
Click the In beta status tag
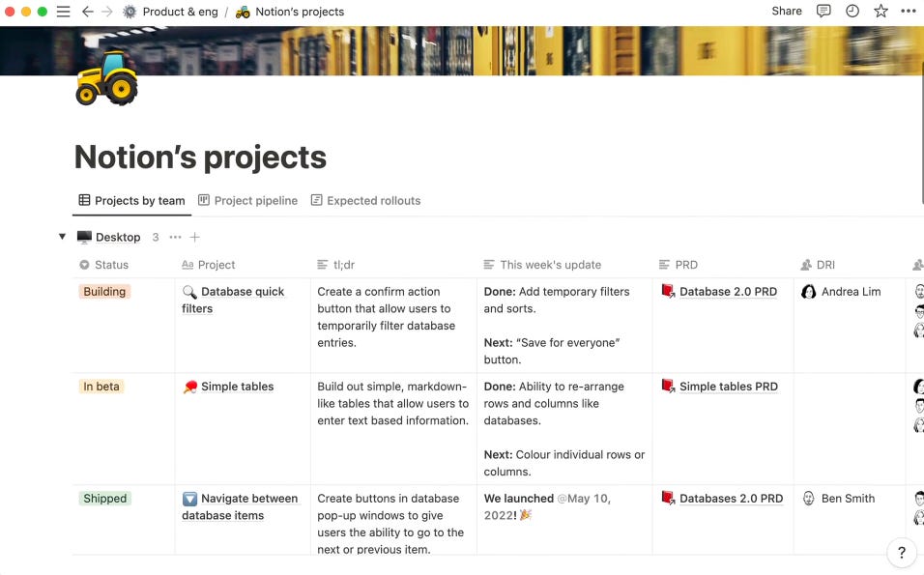[x=101, y=386]
